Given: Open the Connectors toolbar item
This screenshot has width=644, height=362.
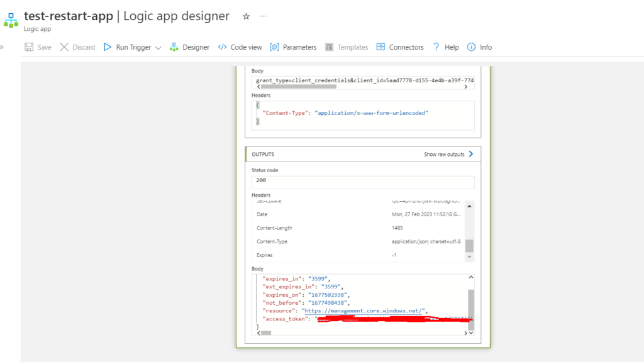Looking at the screenshot, I should tap(400, 47).
